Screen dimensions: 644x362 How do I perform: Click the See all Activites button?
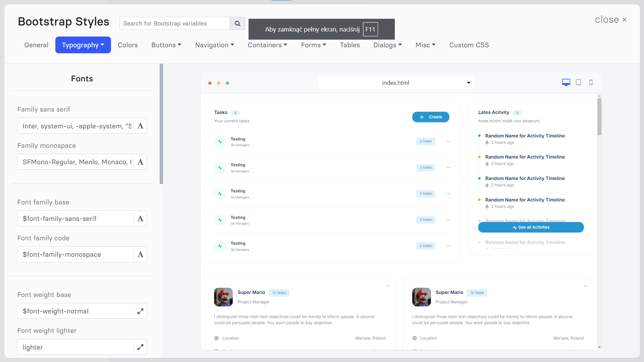pyautogui.click(x=531, y=227)
